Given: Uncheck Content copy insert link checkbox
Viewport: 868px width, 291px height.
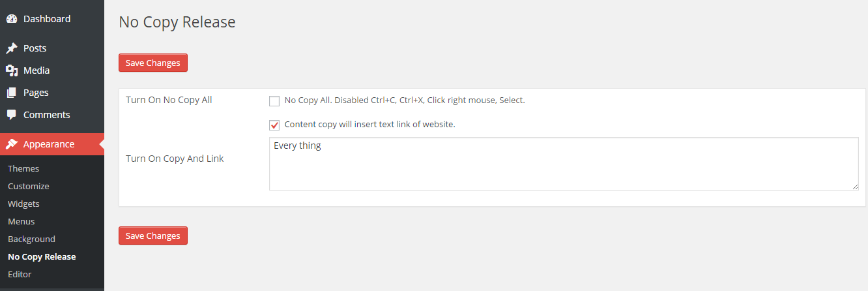Looking at the screenshot, I should point(274,125).
